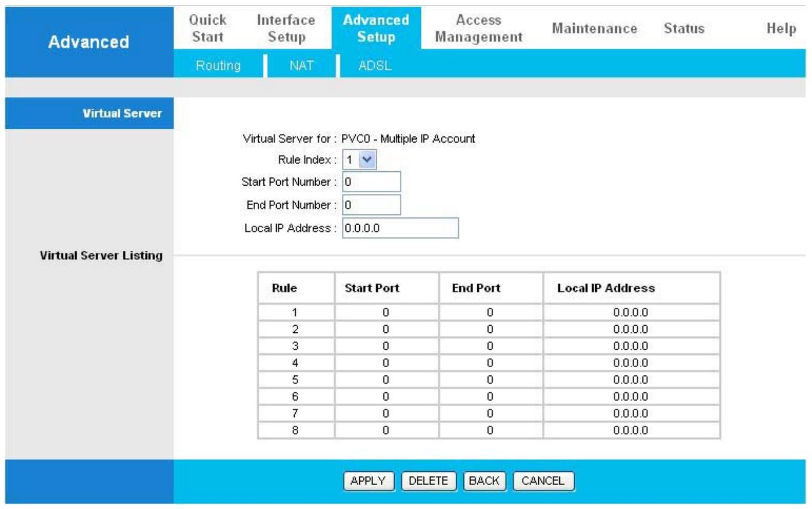Select rule 3 in the listing
Screen dimensions: 812x509
[489, 346]
